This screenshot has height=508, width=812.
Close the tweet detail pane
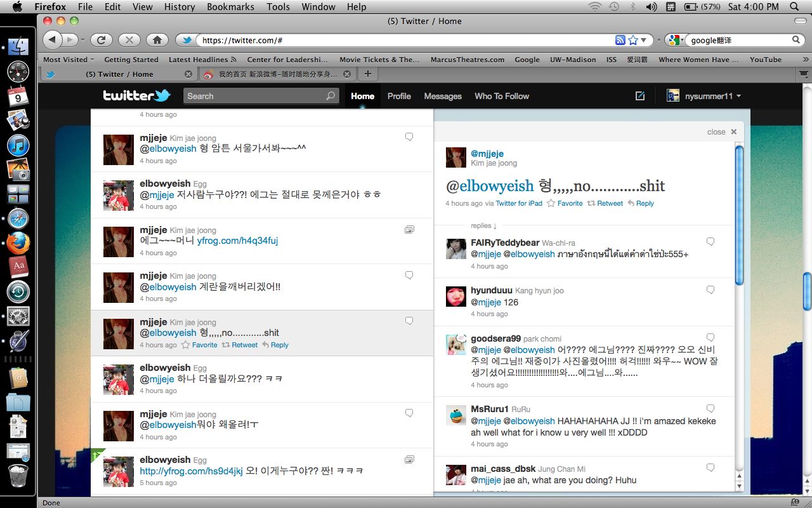[722, 132]
